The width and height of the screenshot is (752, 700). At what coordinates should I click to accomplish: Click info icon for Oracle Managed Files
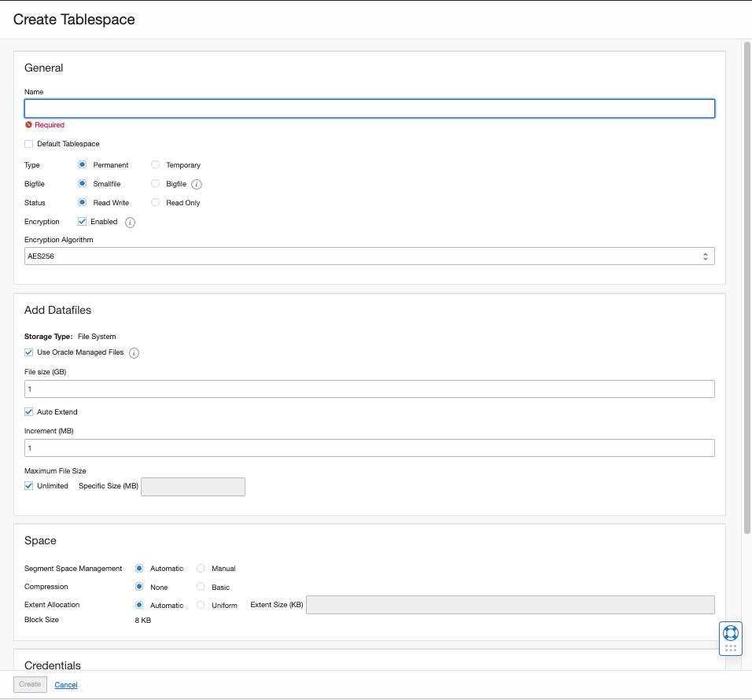tap(135, 353)
